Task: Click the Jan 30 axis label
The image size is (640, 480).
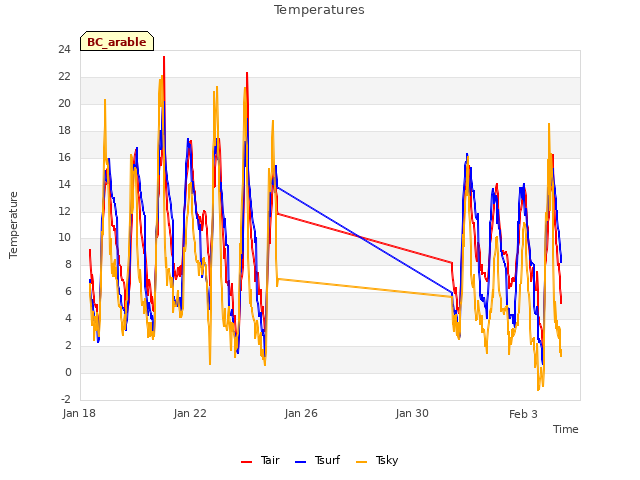Action: (412, 413)
